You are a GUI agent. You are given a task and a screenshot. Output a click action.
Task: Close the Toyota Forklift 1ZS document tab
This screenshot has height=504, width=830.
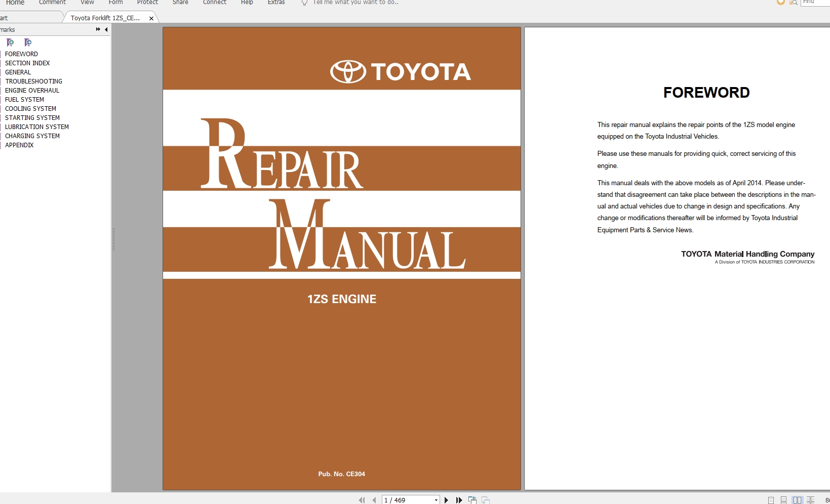pyautogui.click(x=151, y=18)
